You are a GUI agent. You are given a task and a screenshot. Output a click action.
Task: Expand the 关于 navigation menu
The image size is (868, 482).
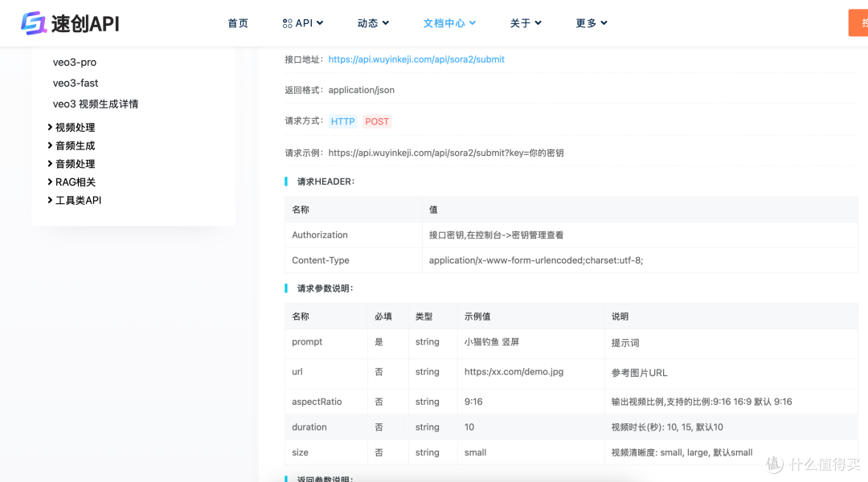point(526,23)
